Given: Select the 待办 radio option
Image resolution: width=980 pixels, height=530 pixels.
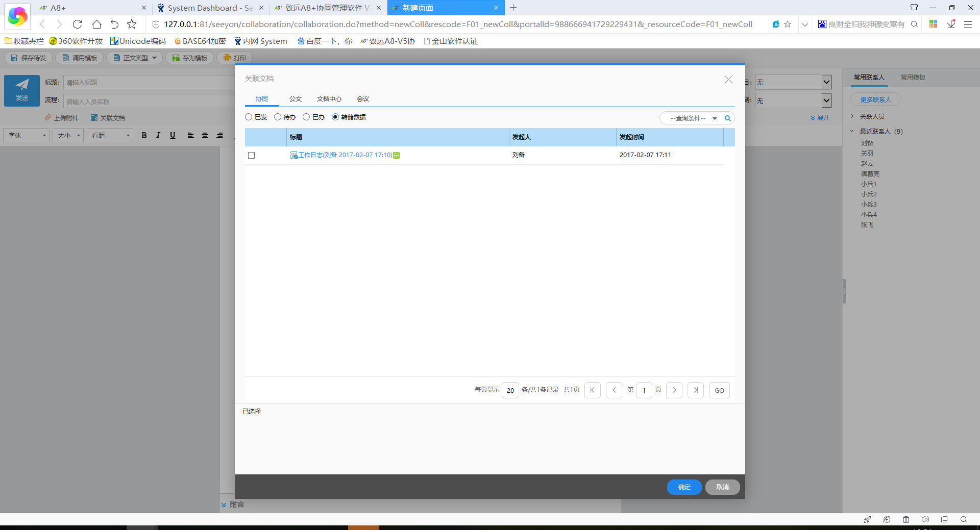Looking at the screenshot, I should [x=278, y=117].
